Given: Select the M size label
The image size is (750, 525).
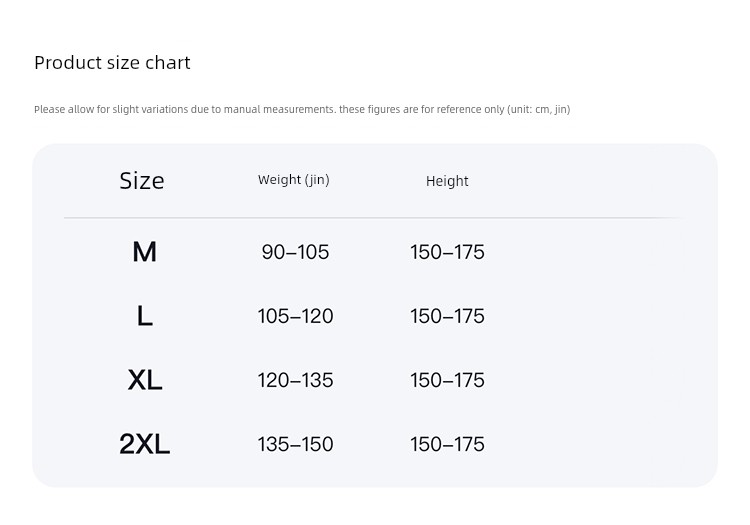Looking at the screenshot, I should [x=144, y=252].
